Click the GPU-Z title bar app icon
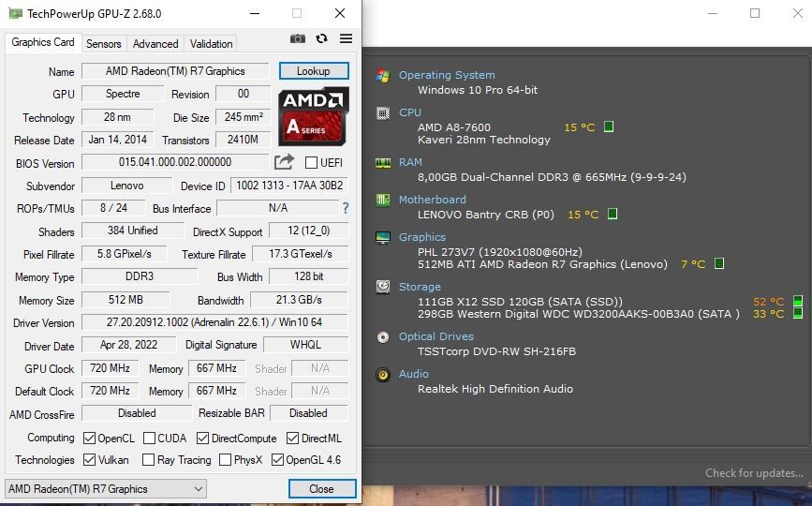 (15, 13)
